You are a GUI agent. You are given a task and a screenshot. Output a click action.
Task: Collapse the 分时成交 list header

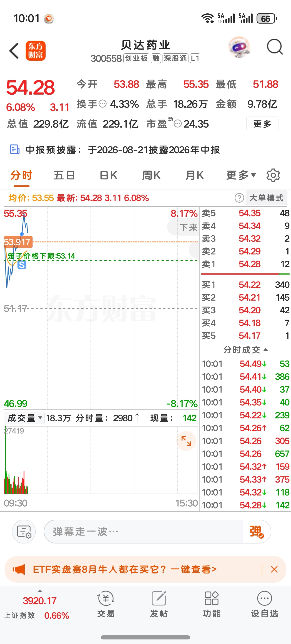point(245,350)
